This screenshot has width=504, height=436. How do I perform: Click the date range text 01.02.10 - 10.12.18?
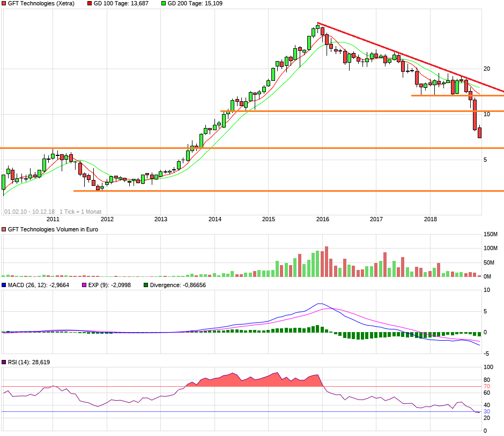29,212
